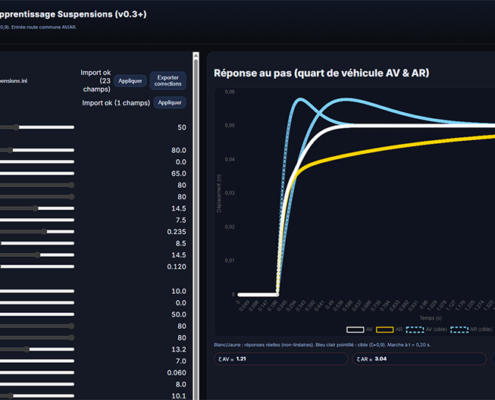Click the scrollbar up arrow of the left panel
The image size is (495, 400).
[x=196, y=55]
